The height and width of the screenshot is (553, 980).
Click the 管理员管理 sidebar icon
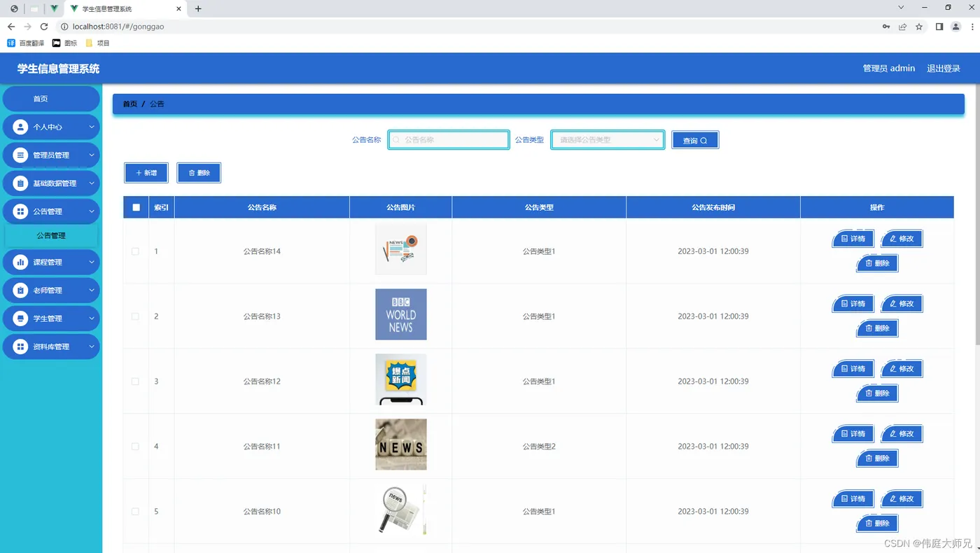[x=20, y=155]
